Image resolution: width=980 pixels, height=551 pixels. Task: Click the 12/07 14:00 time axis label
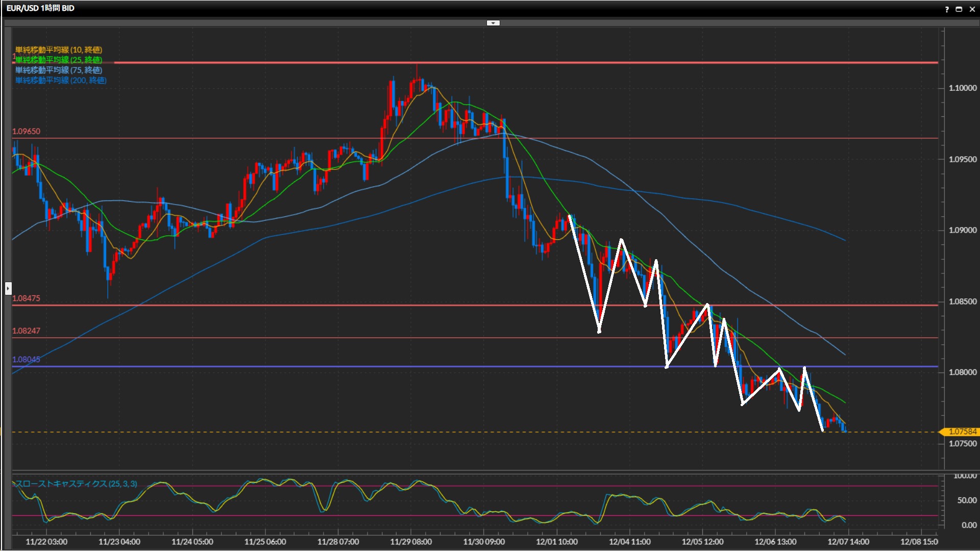coord(848,541)
